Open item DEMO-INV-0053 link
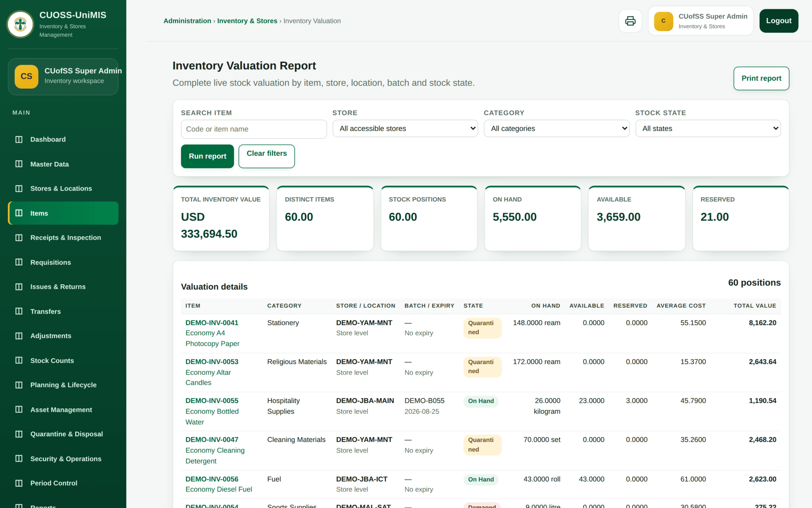Screen dimensions: 812x508 click(212, 362)
